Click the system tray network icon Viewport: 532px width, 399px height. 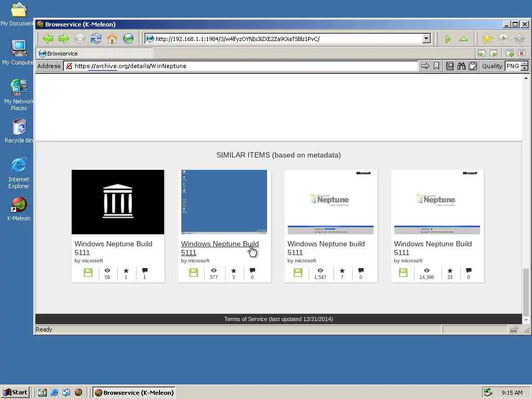click(x=488, y=392)
